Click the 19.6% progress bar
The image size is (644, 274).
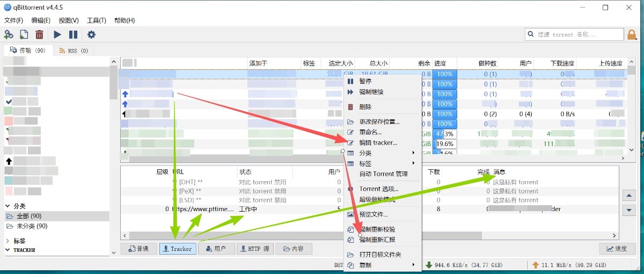coord(444,144)
